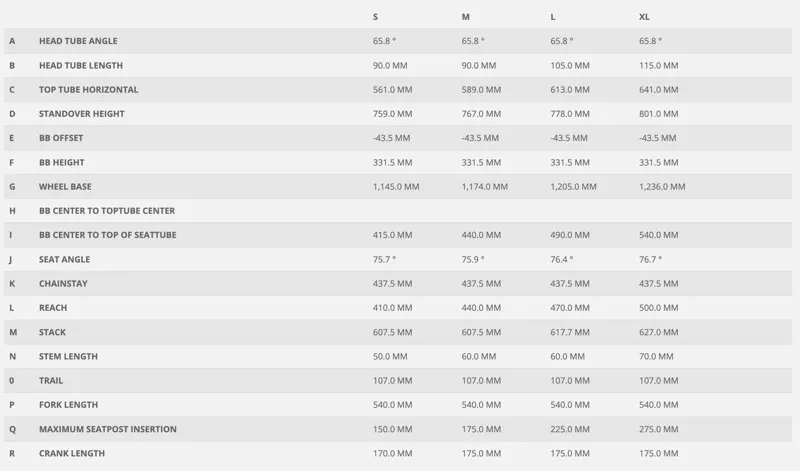800x471 pixels.
Task: Select the MAXIMUM SEATPOST INSERTION label
Action: click(x=108, y=429)
